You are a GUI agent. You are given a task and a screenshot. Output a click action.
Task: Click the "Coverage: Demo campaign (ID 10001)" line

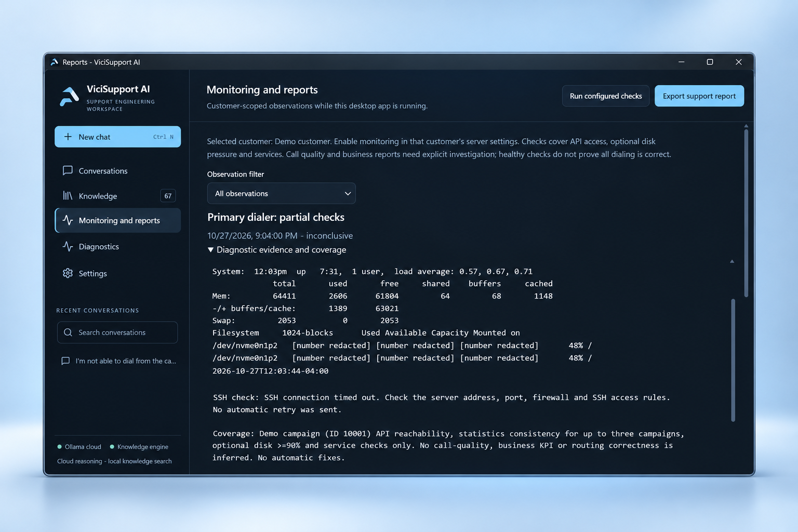click(448, 434)
